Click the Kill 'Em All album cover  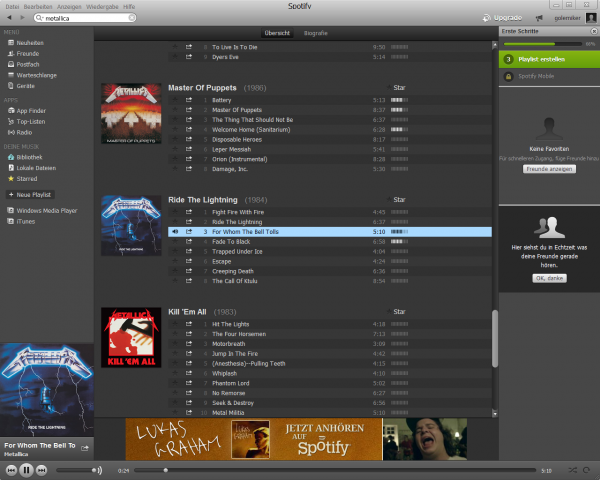131,337
